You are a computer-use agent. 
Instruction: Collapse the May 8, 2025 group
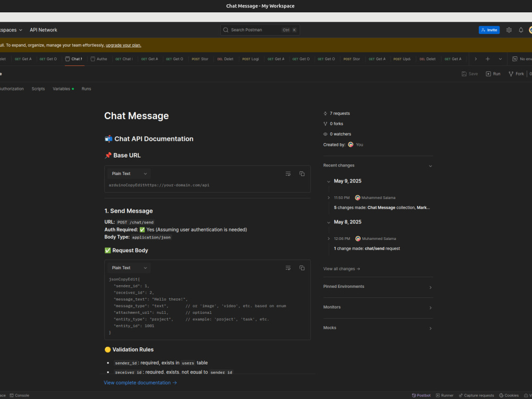click(x=328, y=222)
